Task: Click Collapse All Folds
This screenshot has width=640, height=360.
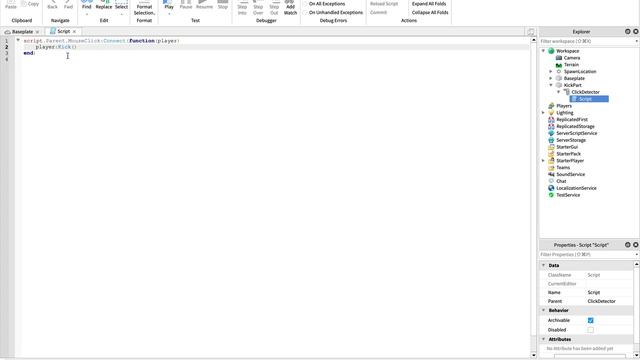Action: coord(430,13)
